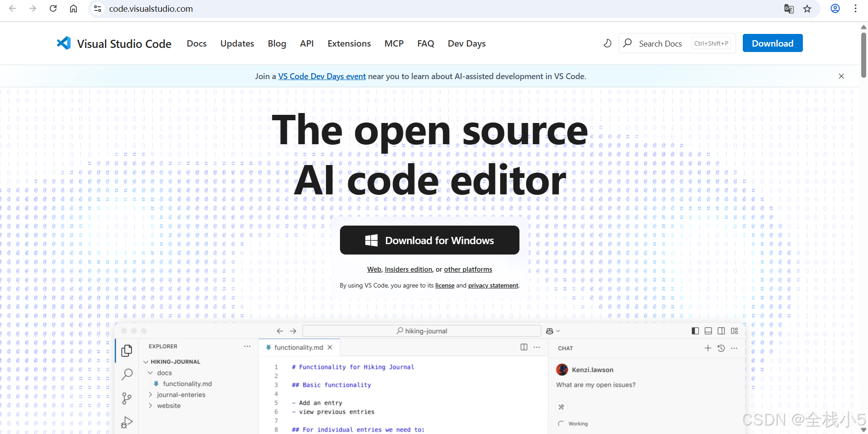This screenshot has width=868, height=434.
Task: Open the Dev Days menu item
Action: (x=467, y=43)
